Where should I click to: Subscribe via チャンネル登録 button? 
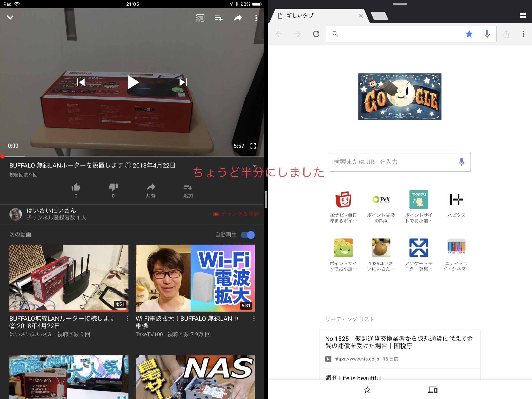click(236, 214)
